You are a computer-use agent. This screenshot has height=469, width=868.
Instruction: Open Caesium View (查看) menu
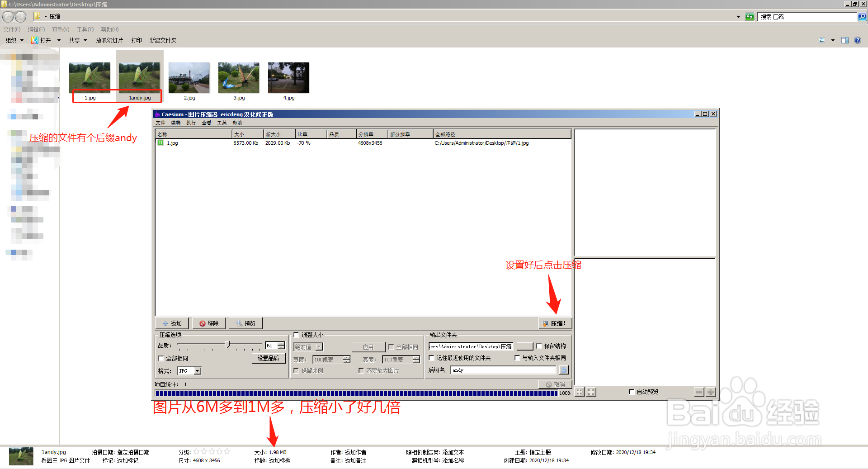tap(207, 123)
